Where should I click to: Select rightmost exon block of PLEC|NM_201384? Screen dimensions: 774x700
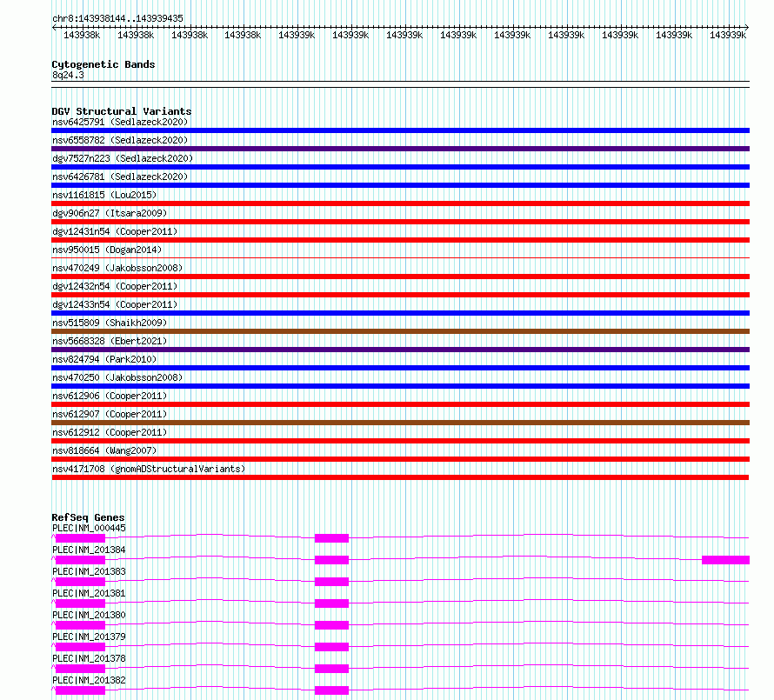point(725,560)
